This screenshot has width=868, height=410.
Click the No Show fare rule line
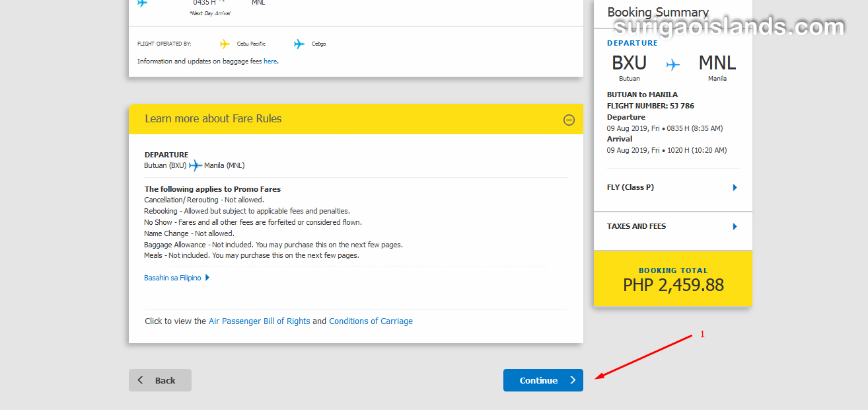point(253,222)
